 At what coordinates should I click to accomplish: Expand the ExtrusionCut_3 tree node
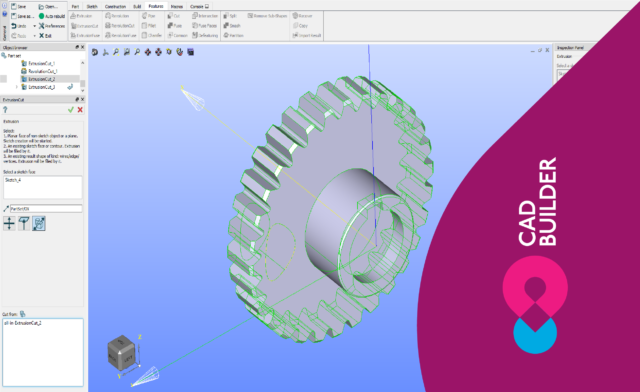(17, 87)
